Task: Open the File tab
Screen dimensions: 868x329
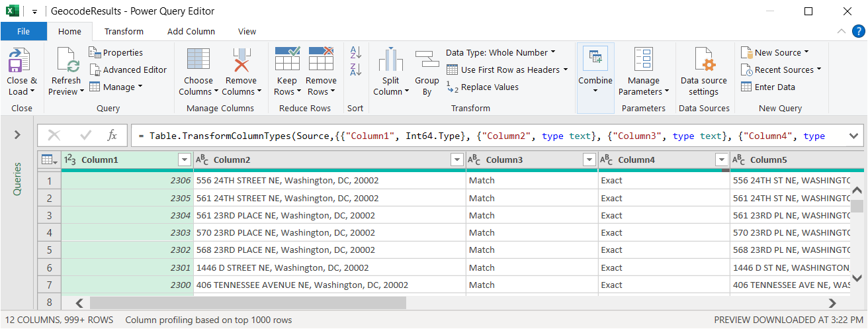Action: click(24, 31)
